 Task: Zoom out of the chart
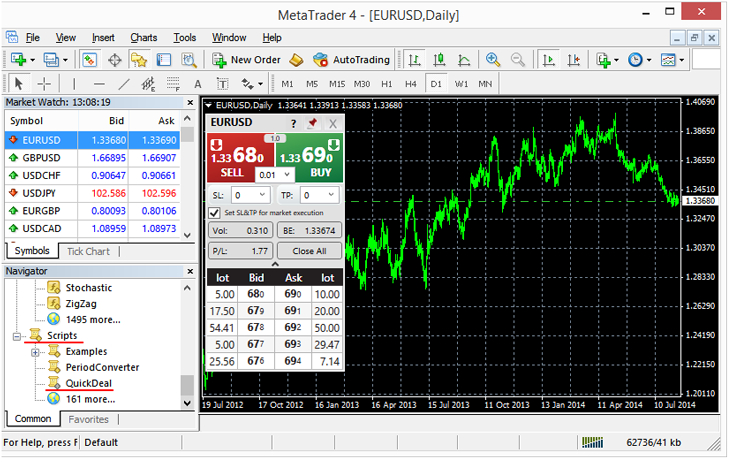(517, 60)
